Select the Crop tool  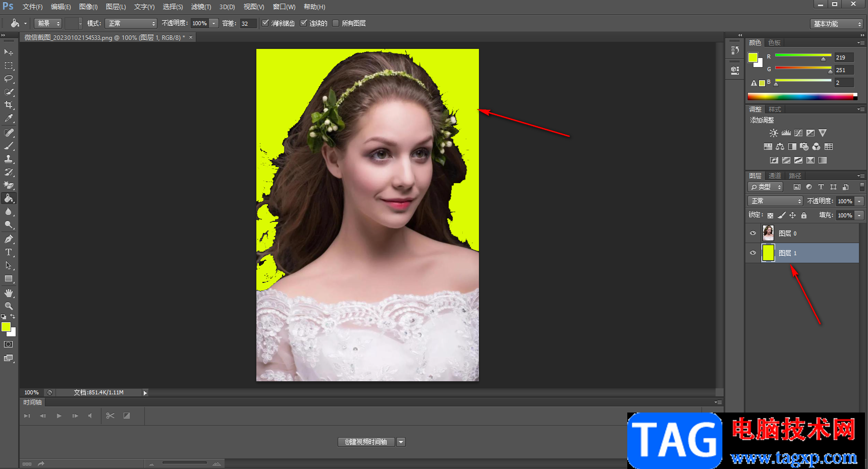coord(9,105)
